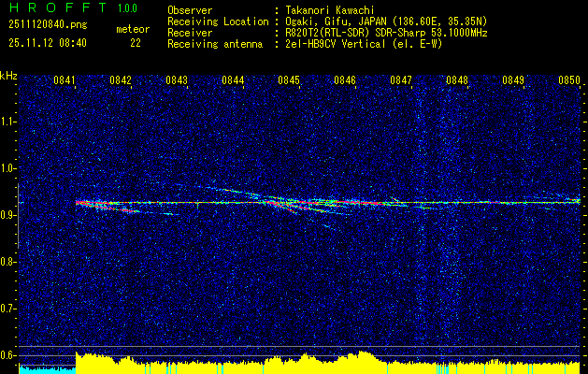This screenshot has height=374, width=588.
Task: Click frequency axis label 0.8
Action: pos(7,262)
